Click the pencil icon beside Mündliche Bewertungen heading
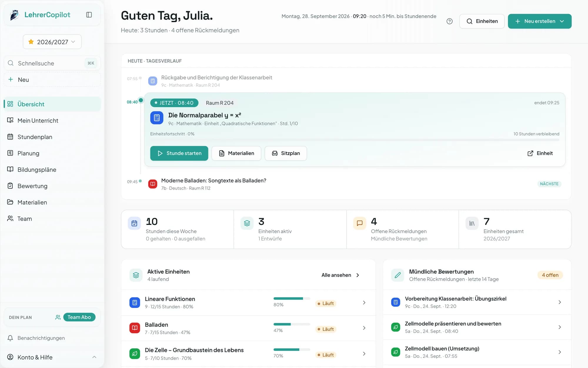 point(398,275)
